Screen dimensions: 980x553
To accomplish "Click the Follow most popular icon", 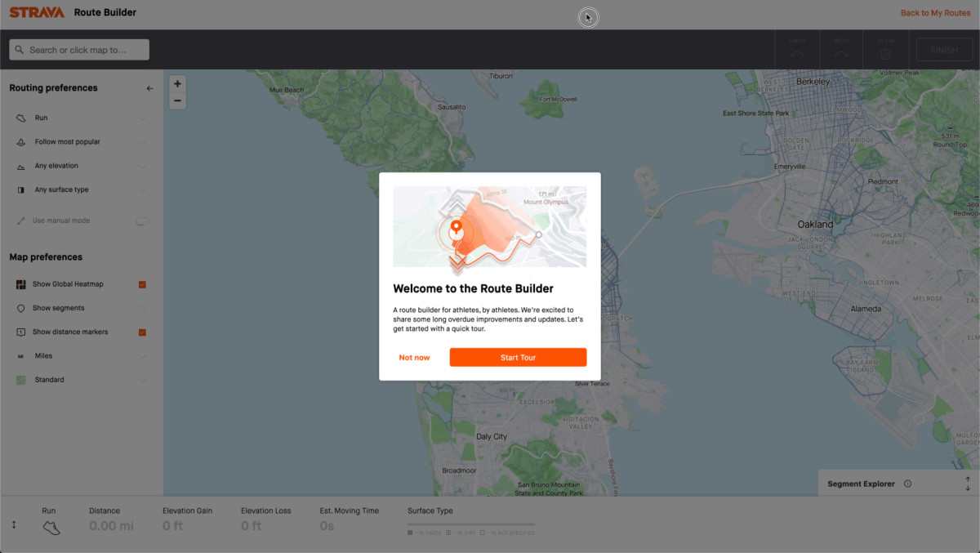I will [x=21, y=142].
